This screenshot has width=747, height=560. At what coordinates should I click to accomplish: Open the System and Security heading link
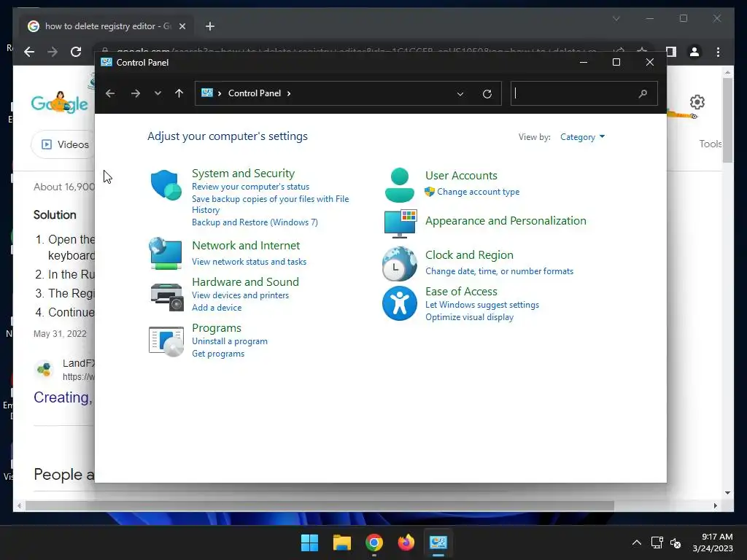[243, 174]
